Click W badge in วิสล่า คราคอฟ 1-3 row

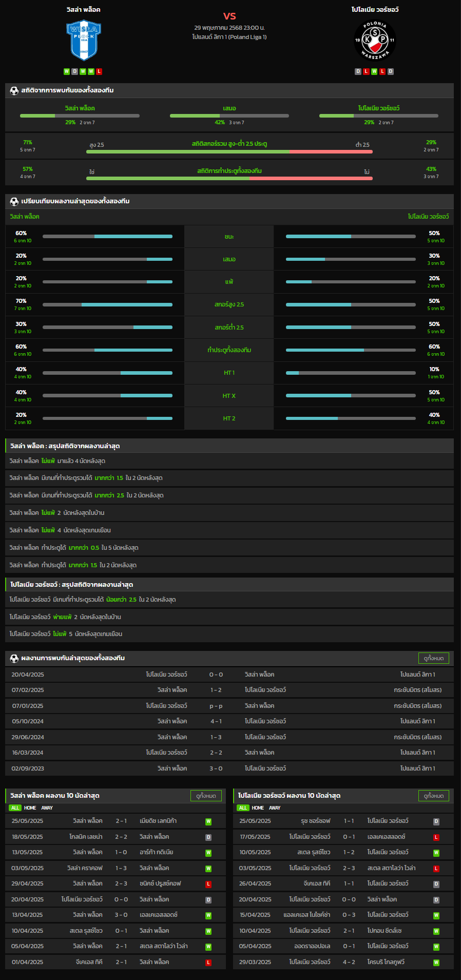208,869
